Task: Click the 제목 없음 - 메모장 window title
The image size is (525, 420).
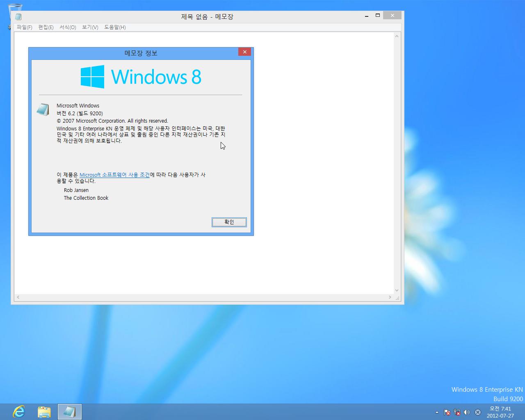Action: click(207, 17)
